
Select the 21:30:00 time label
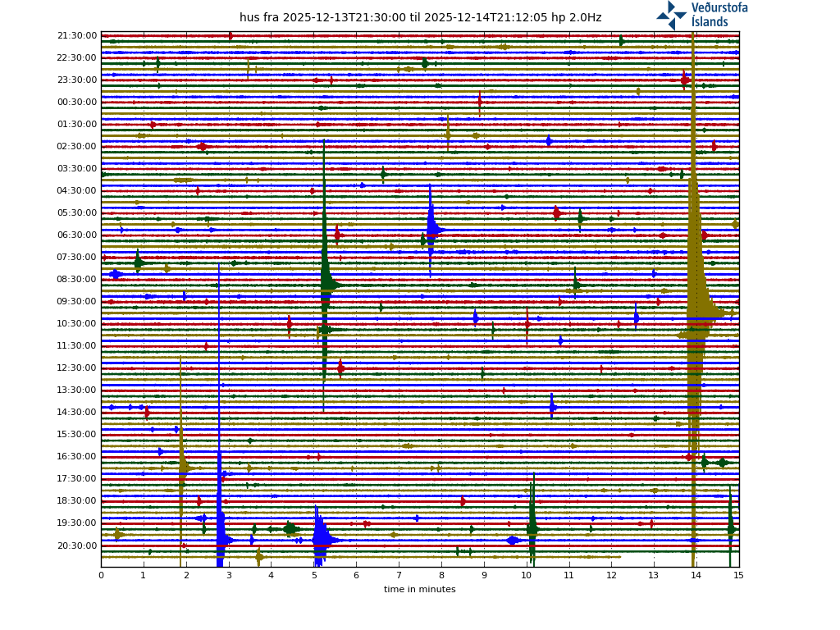[x=77, y=36]
